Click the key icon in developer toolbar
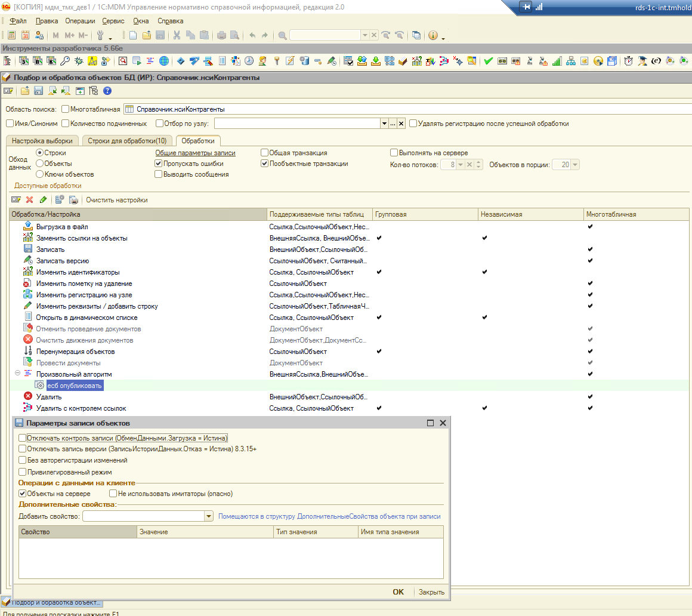Viewport: 692px width, 616px height. tap(65, 61)
